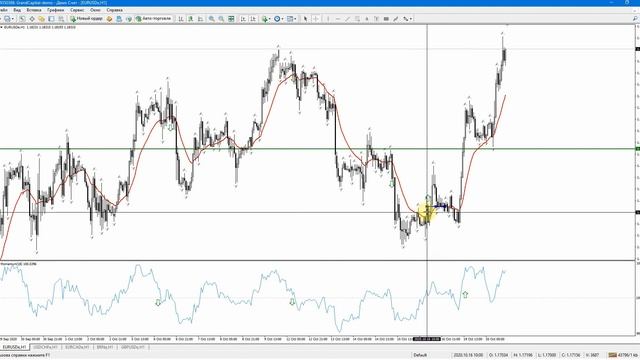The image size is (640, 360).
Task: Switch to EURUSDe,H1 chart tab
Action: [15, 347]
